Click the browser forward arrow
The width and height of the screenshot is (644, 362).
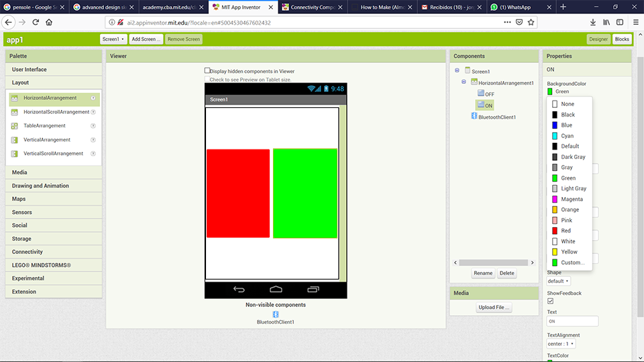[x=22, y=22]
